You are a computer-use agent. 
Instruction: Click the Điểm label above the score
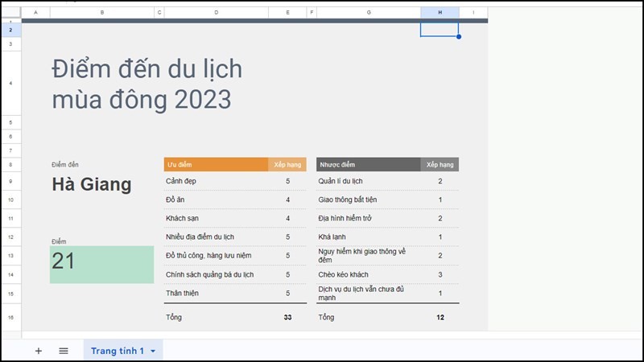(x=59, y=241)
